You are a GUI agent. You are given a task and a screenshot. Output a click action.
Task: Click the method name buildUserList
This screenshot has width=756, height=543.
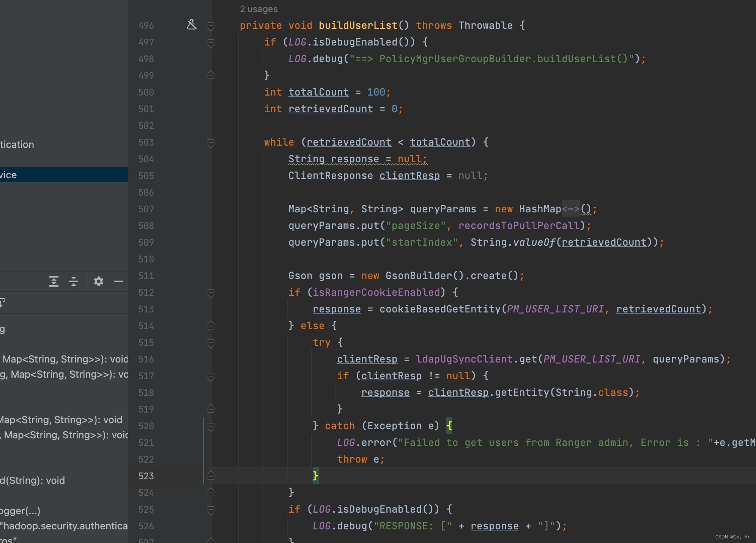358,25
